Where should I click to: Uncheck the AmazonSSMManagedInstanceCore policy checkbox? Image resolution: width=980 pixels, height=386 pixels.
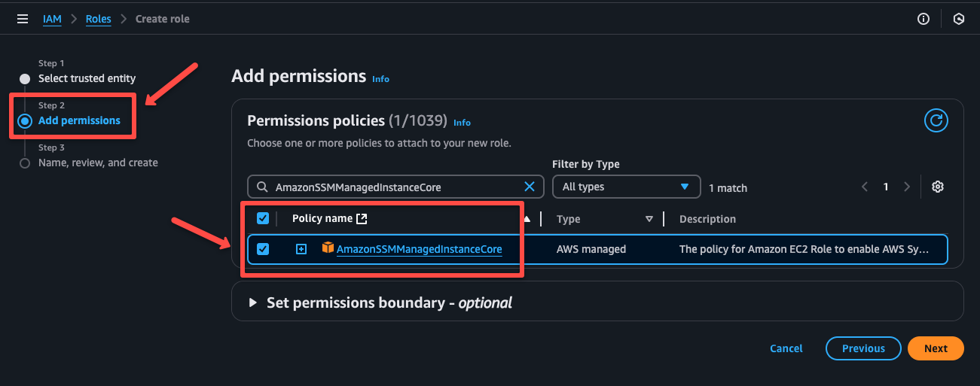point(263,249)
